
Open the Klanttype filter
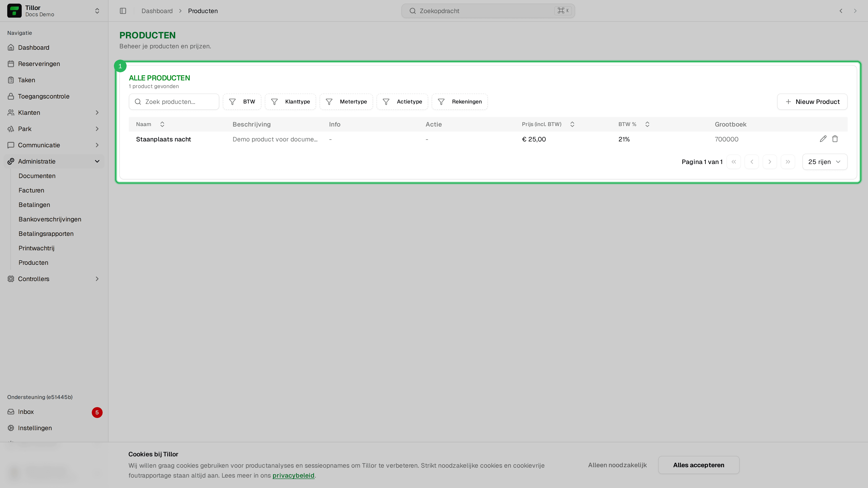[290, 102]
